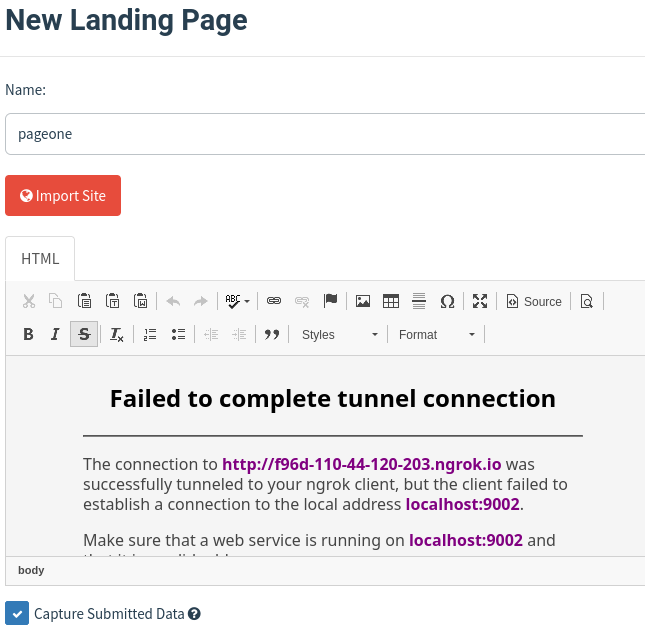Click the Preview document icon
Image resolution: width=645 pixels, height=626 pixels.
(587, 301)
